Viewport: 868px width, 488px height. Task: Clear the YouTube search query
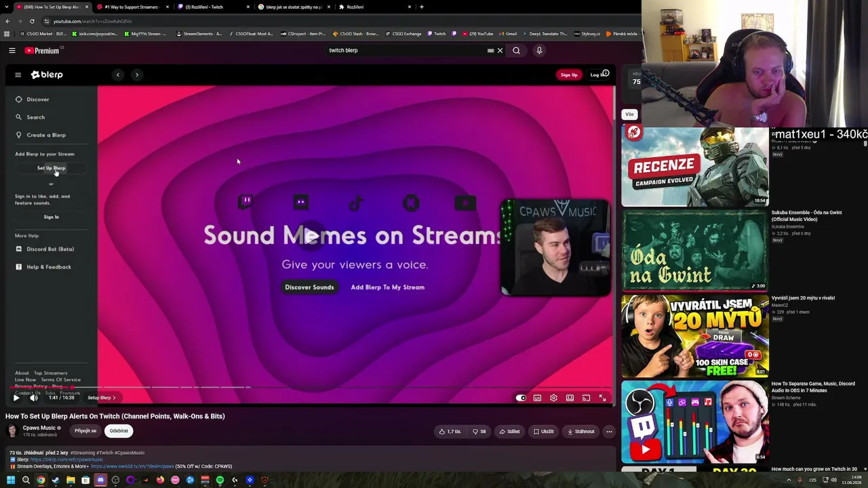tap(500, 50)
